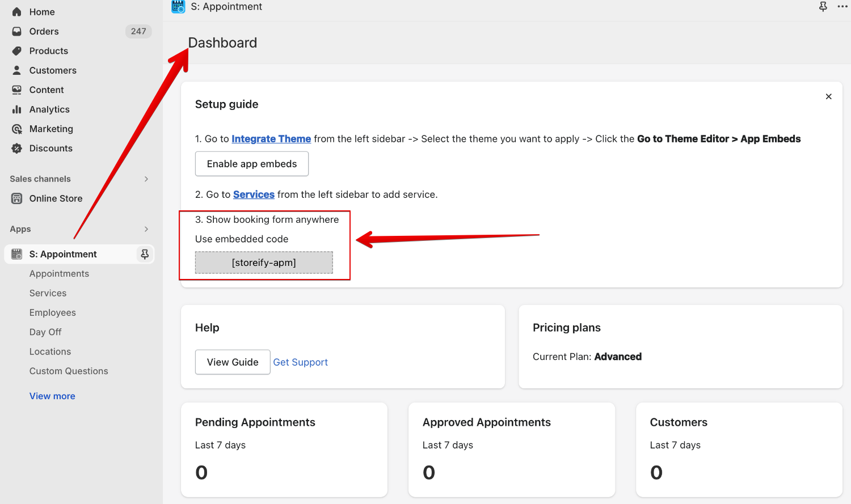This screenshot has width=851, height=504.
Task: Go to the Employees submenu item
Action: point(52,313)
